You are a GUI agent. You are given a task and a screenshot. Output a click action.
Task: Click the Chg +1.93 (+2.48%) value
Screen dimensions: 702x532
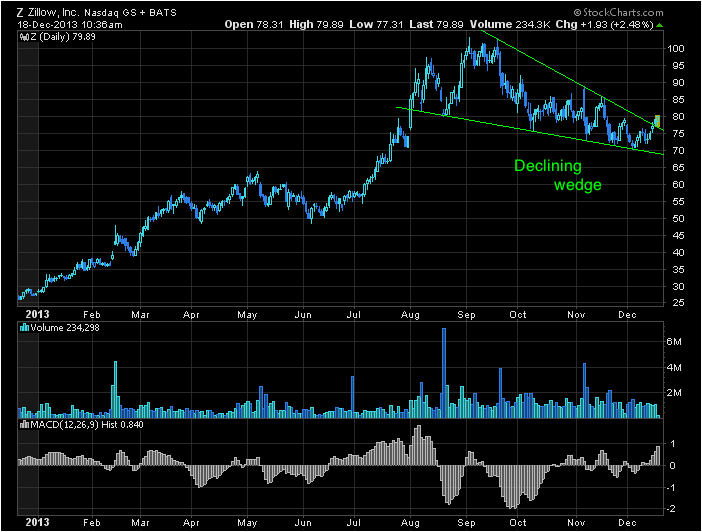click(604, 25)
